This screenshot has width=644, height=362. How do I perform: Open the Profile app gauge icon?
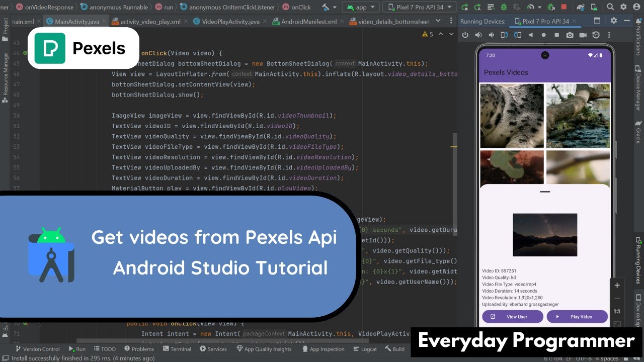click(530, 7)
